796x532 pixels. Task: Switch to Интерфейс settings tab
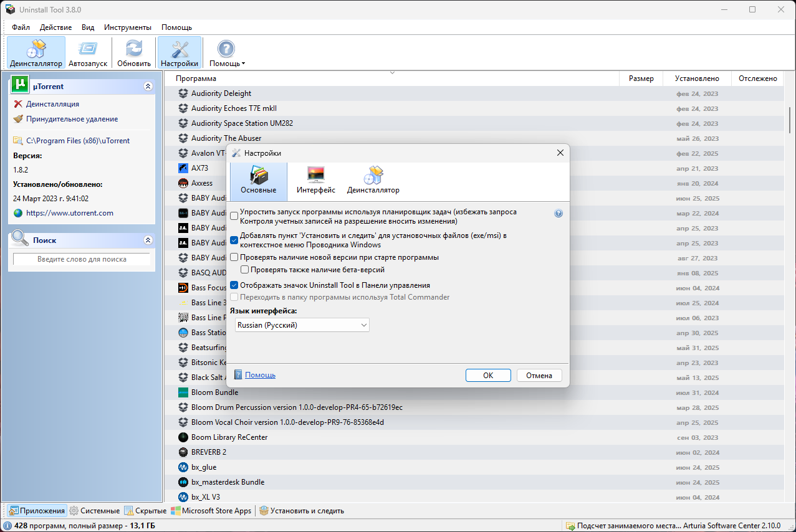[x=316, y=181]
